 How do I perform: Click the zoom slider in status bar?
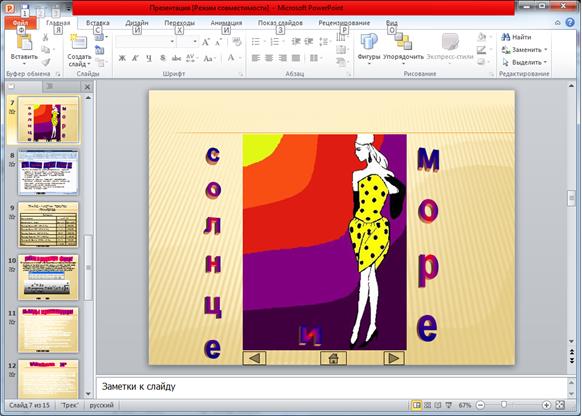pos(504,405)
